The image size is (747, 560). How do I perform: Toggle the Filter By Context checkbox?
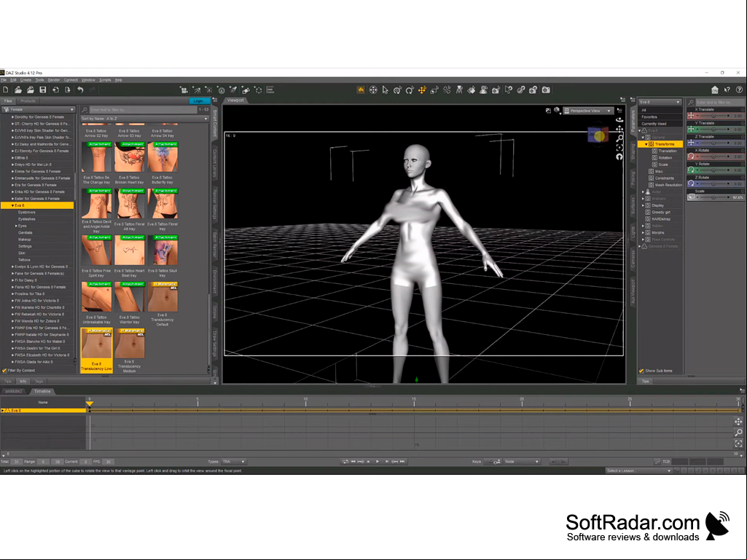(x=4, y=371)
